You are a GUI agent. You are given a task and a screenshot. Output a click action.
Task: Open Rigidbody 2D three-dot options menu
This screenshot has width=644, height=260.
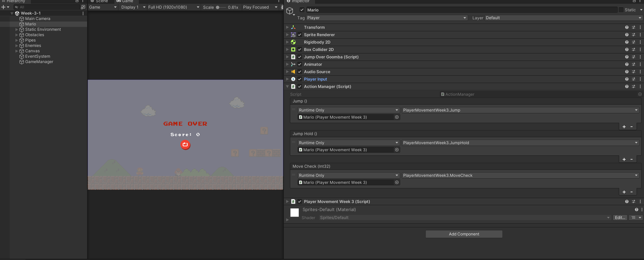[640, 42]
